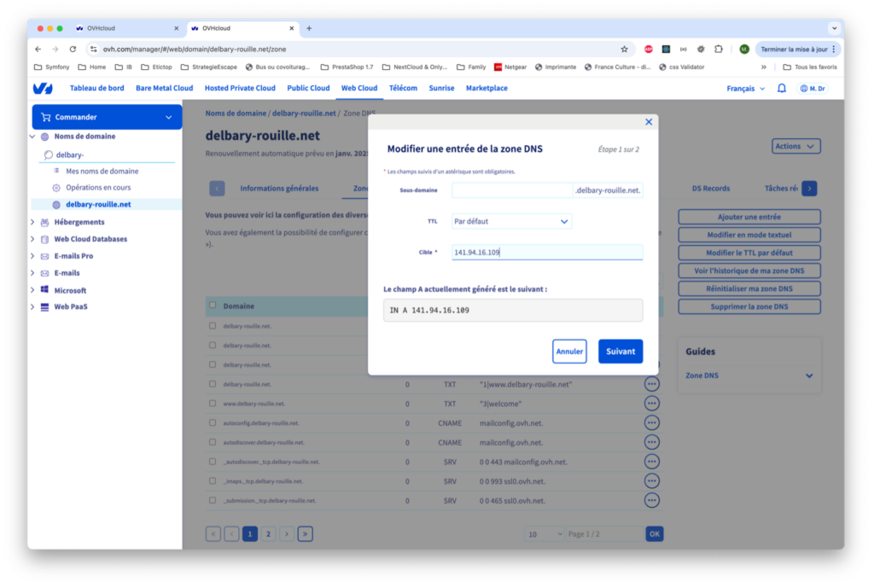This screenshot has width=874, height=588.
Task: Click Supprimer la zone DNS
Action: pos(749,306)
